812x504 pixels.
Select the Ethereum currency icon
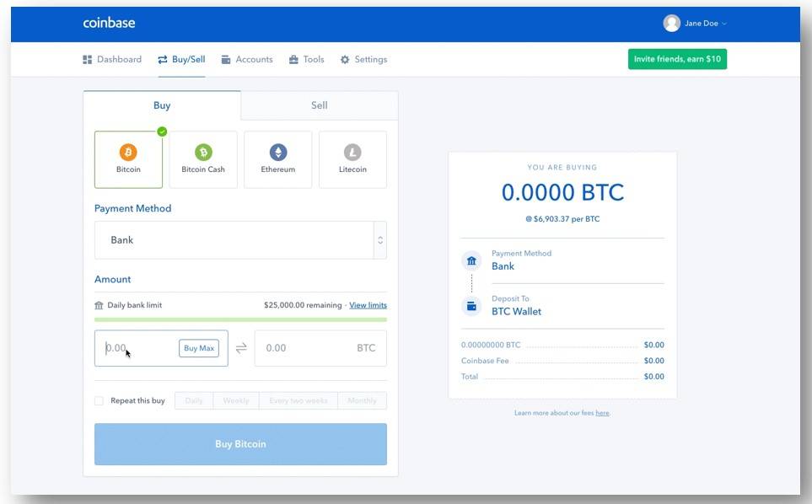[277, 153]
